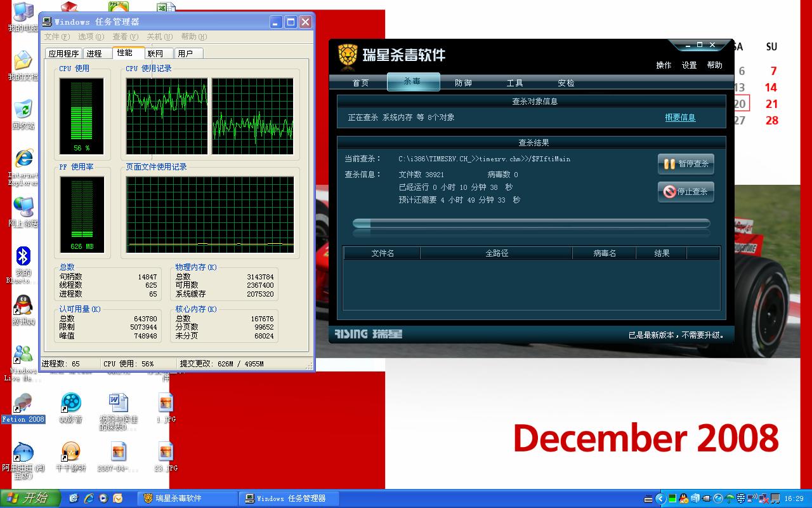This screenshot has width=812, height=508.
Task: Click the 页面文件使用记录 graph in Task Manager
Action: [210, 215]
